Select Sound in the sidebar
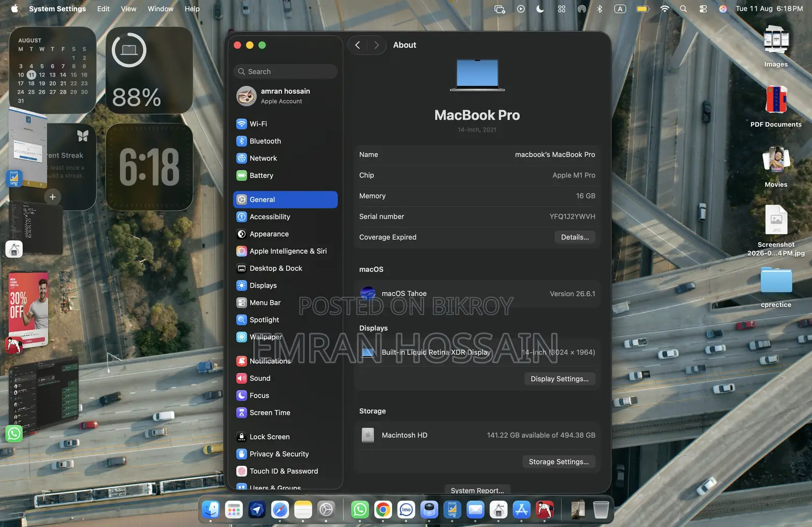Screen dimensions: 812x527 click(x=285, y=378)
